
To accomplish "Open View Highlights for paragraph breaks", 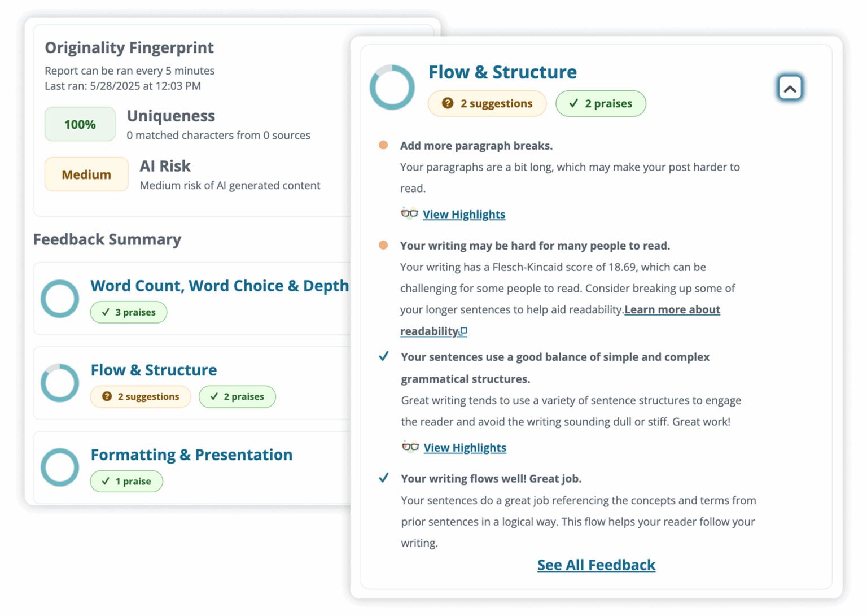I will click(464, 214).
